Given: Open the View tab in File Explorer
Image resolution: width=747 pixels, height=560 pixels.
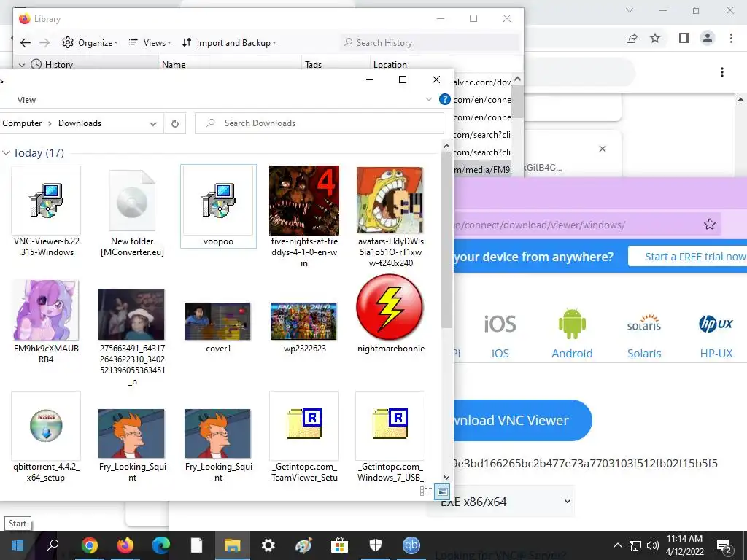Looking at the screenshot, I should [x=27, y=100].
